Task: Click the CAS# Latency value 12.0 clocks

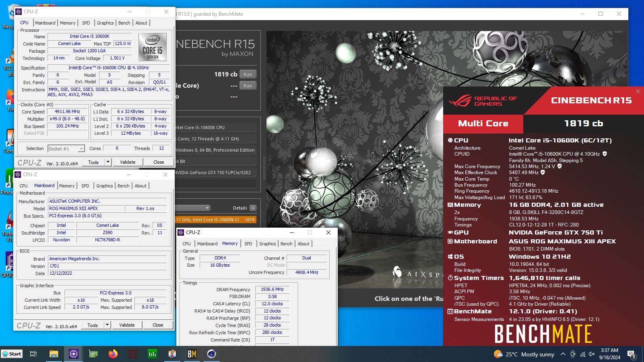Action: pos(272,304)
